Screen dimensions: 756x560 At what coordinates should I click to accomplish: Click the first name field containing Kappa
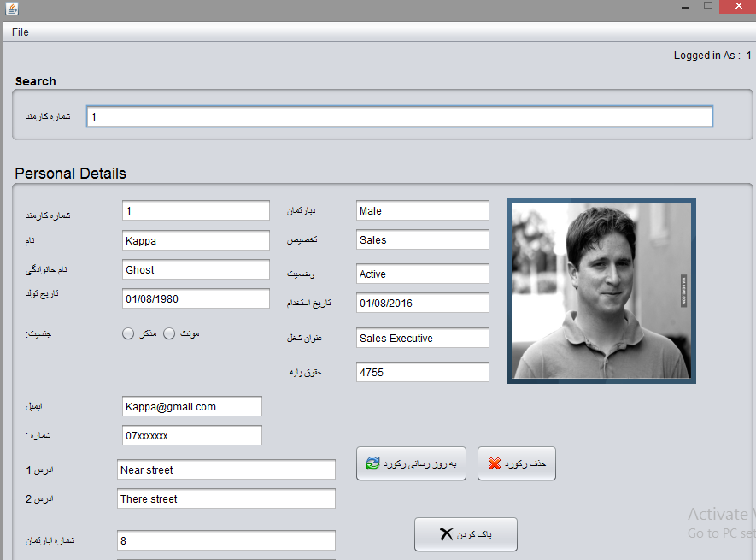pos(196,240)
